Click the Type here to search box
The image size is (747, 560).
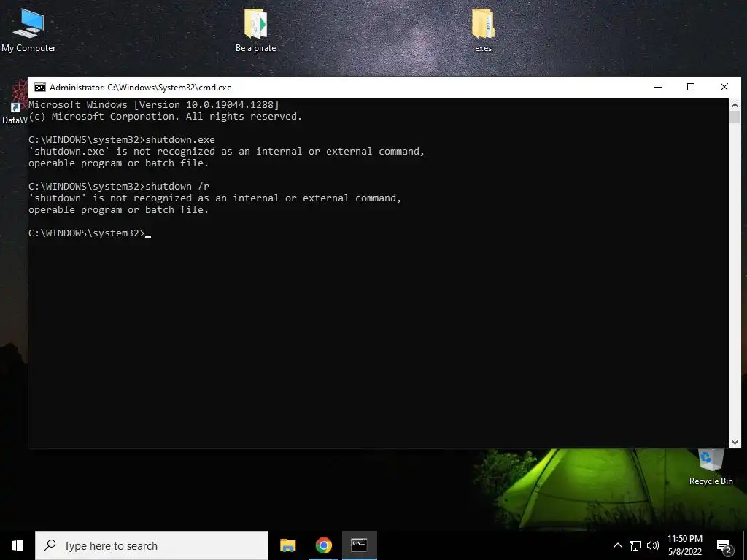tap(152, 545)
